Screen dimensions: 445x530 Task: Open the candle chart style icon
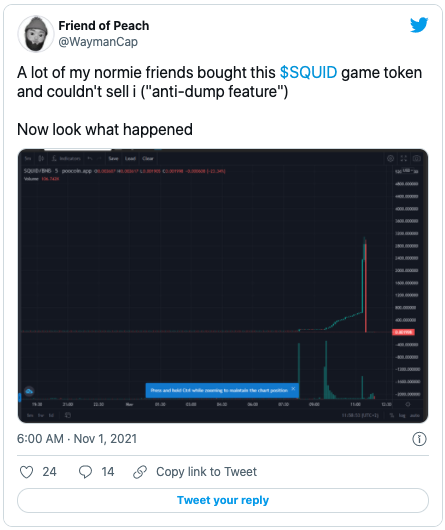(41, 158)
